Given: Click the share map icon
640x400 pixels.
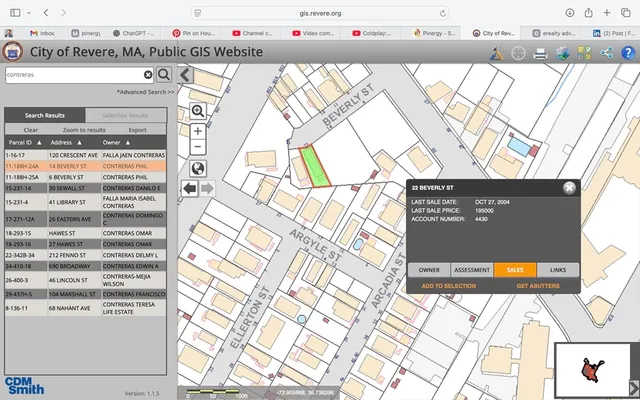Looking at the screenshot, I should pyautogui.click(x=606, y=52).
